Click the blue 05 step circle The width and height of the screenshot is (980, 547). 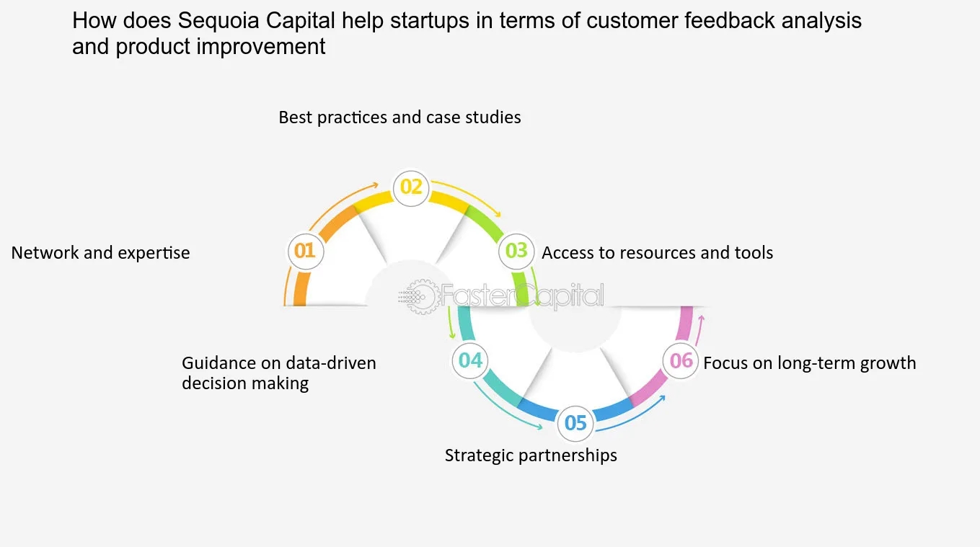[x=575, y=422]
